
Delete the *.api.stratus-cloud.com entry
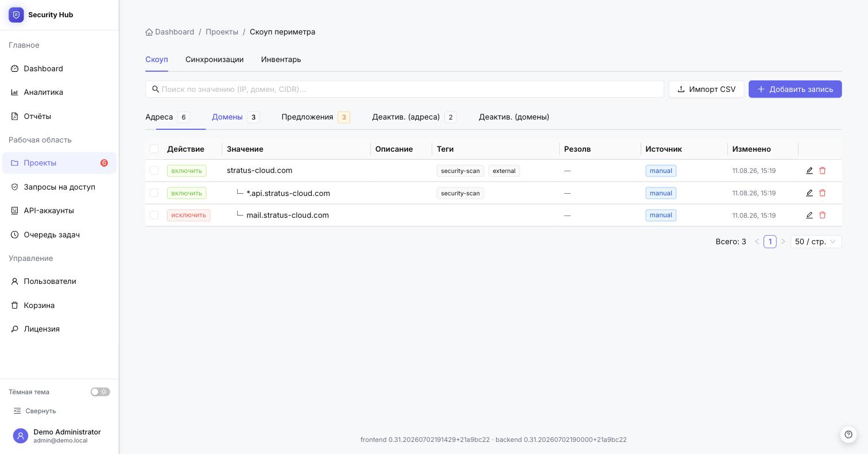tap(822, 193)
